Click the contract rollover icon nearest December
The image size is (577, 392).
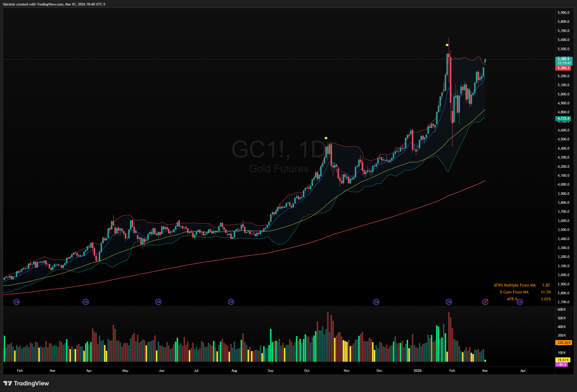pos(376,302)
